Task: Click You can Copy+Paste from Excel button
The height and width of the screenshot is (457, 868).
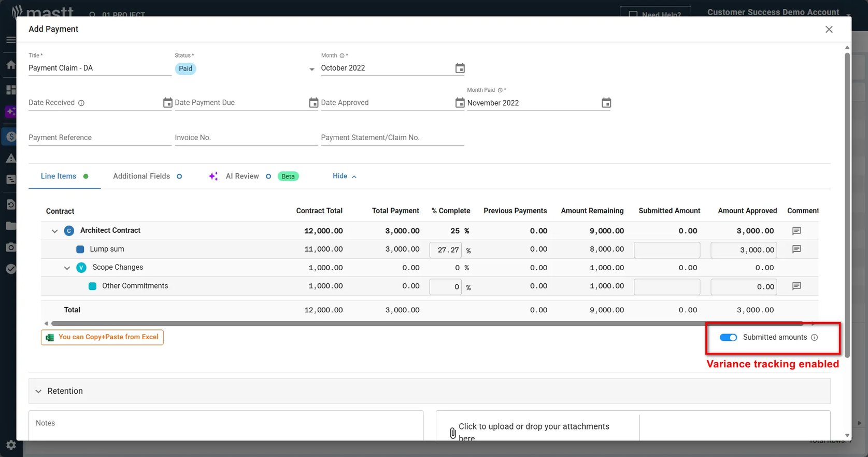Action: (x=102, y=337)
